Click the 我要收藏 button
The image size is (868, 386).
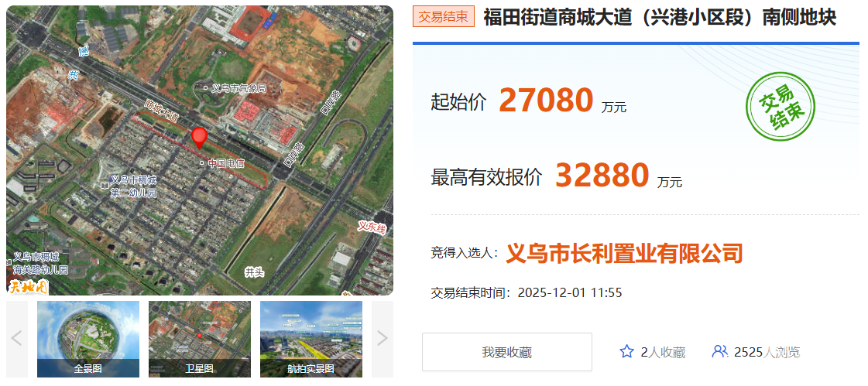pyautogui.click(x=507, y=352)
